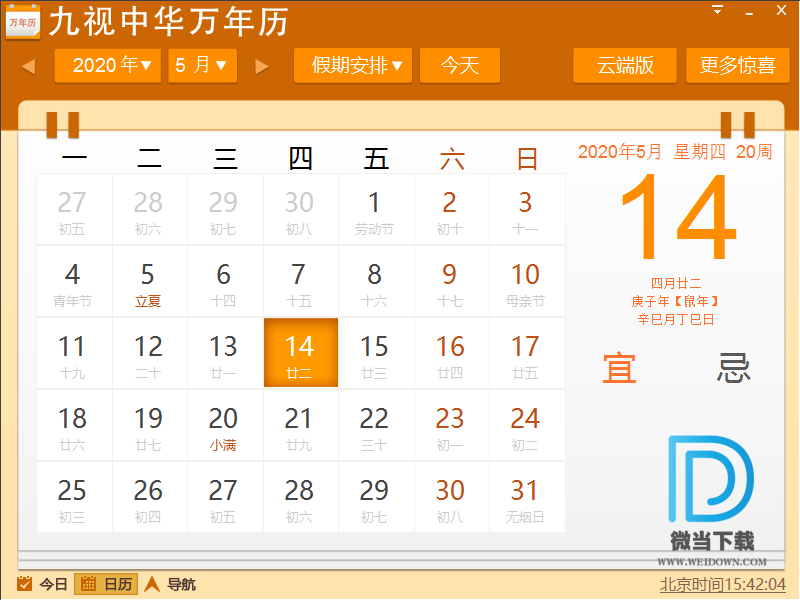This screenshot has width=800, height=600.
Task: Select May 10 母亲节
Action: tap(527, 282)
